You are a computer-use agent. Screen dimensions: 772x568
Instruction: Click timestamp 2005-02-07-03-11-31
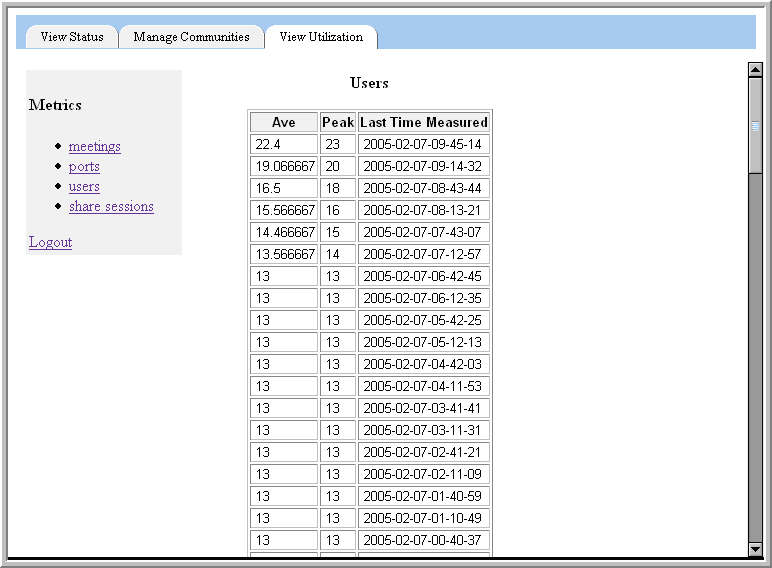[x=424, y=430]
